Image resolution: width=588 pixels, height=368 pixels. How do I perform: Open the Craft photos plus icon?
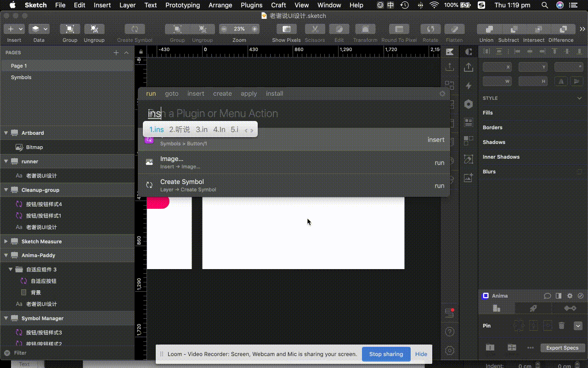469,178
